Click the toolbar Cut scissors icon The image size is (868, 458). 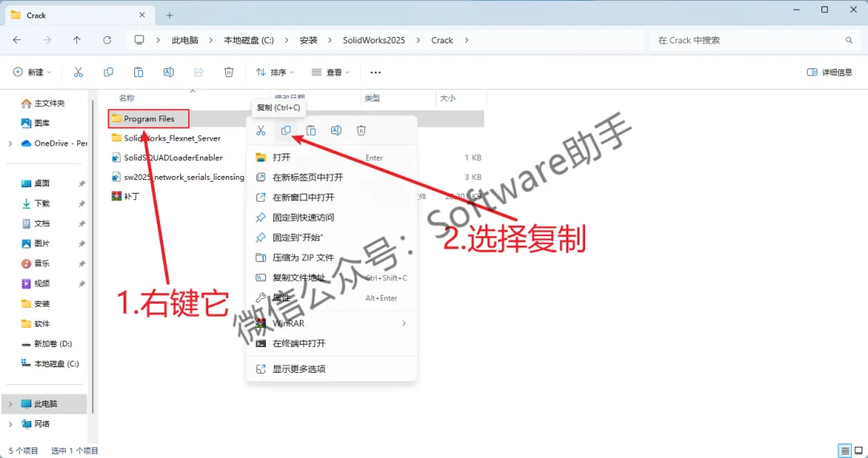[78, 72]
